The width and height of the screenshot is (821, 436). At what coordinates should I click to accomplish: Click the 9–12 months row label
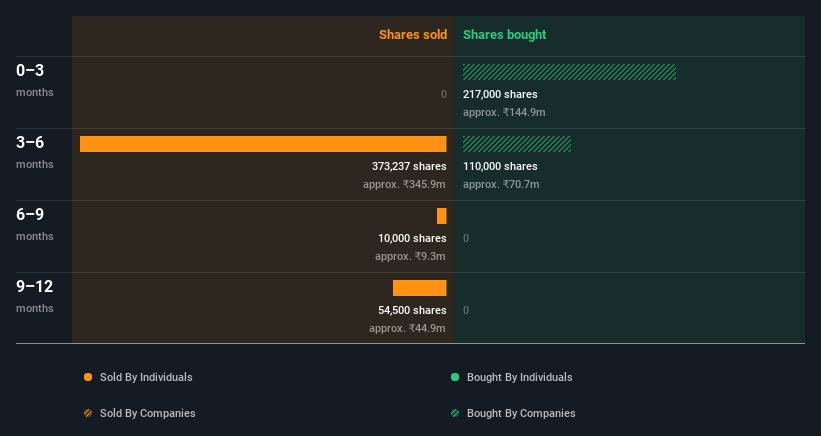[x=35, y=296]
